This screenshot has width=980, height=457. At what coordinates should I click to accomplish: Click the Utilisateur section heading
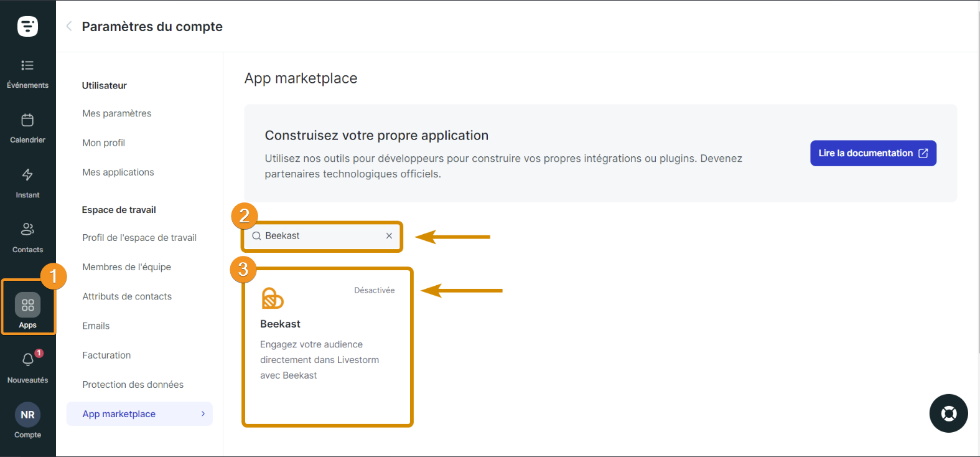click(105, 85)
